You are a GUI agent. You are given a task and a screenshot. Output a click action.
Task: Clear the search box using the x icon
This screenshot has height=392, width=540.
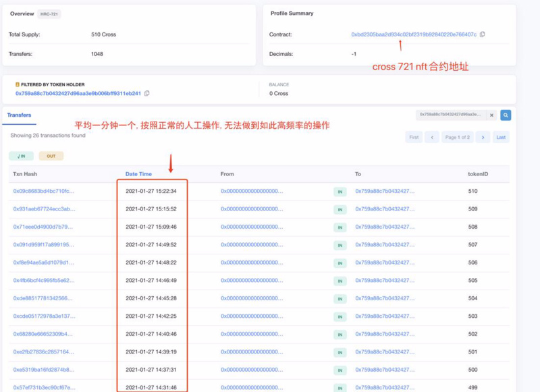tap(491, 115)
